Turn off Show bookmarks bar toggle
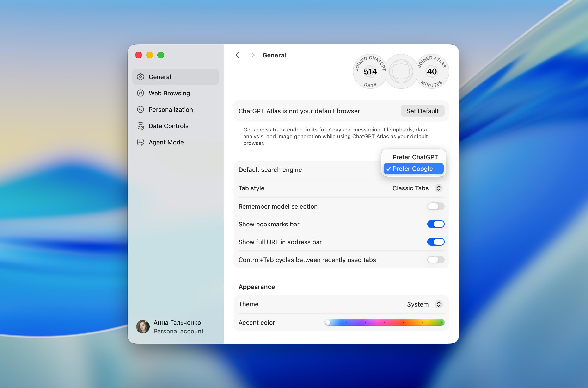The height and width of the screenshot is (388, 588). click(x=435, y=224)
